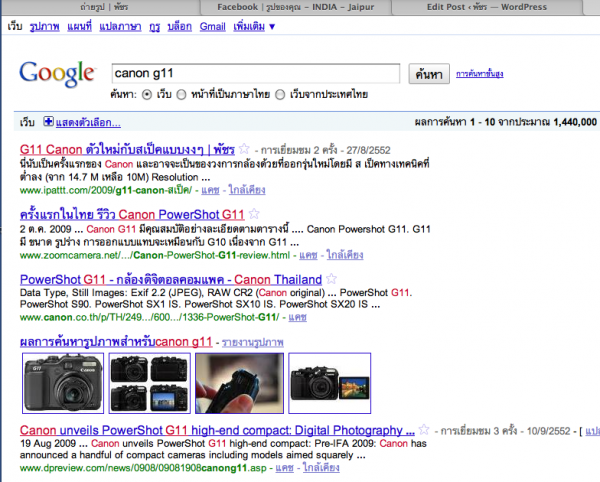Open the กรุ๊ป link in top navigation
This screenshot has height=482, width=600.
pyautogui.click(x=155, y=27)
